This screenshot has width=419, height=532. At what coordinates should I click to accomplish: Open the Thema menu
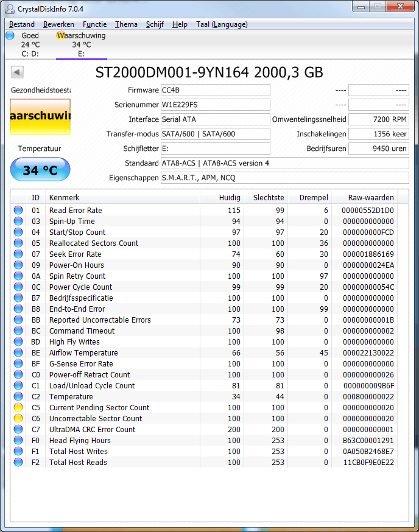(126, 24)
